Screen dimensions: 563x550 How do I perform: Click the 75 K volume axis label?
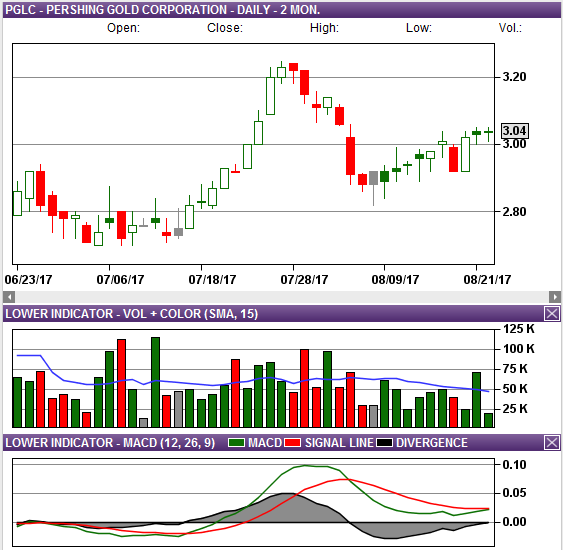pyautogui.click(x=515, y=369)
